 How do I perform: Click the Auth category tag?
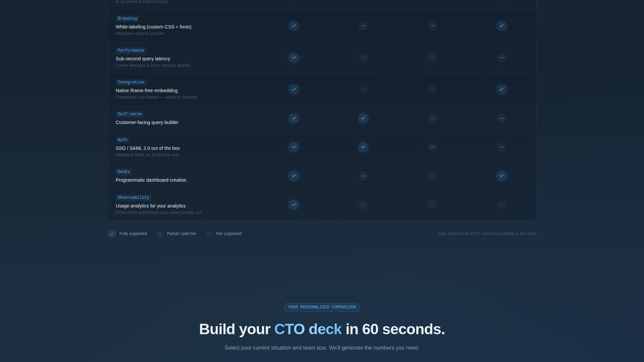tap(122, 140)
